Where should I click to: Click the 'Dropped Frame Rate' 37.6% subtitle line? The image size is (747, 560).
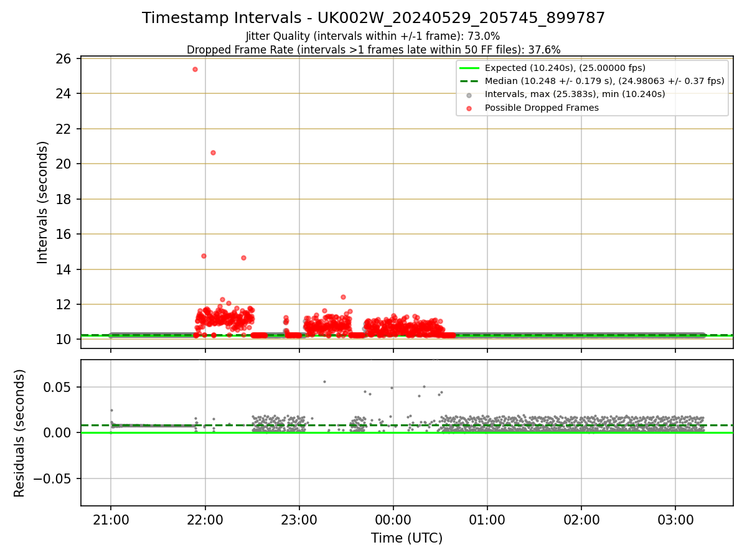pos(374,50)
